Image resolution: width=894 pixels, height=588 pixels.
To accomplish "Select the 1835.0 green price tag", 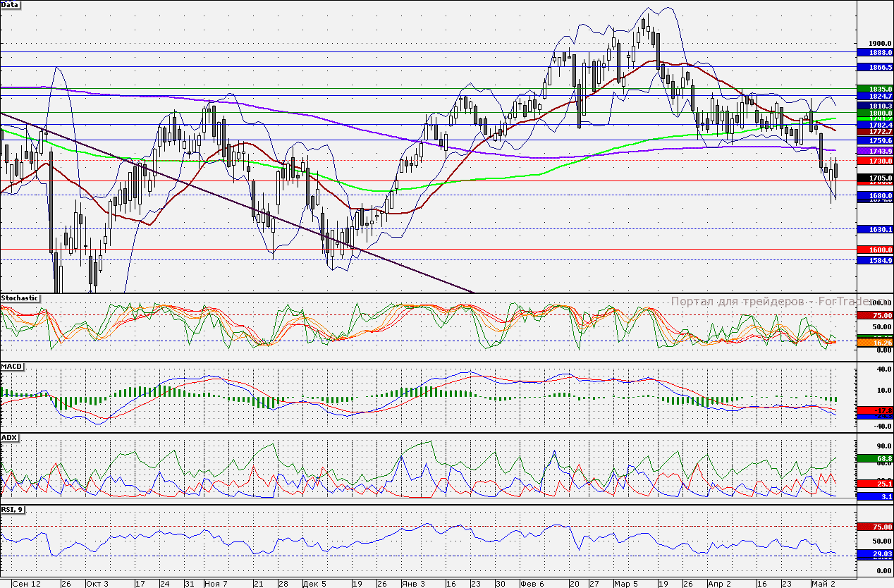I will (x=874, y=89).
